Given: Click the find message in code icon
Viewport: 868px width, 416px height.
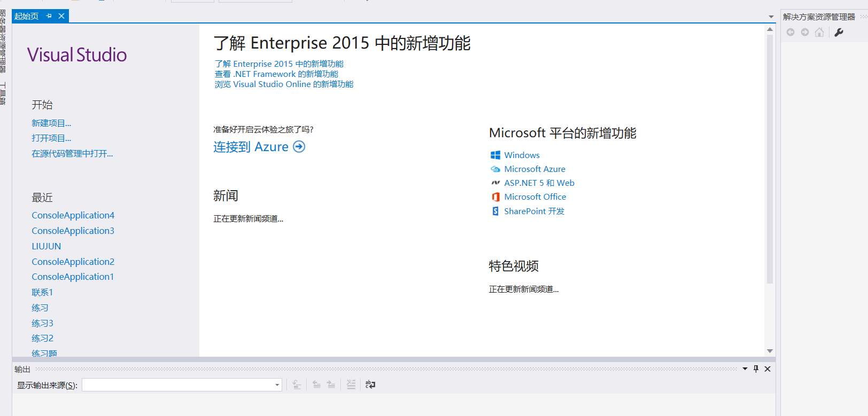Looking at the screenshot, I should click(297, 384).
